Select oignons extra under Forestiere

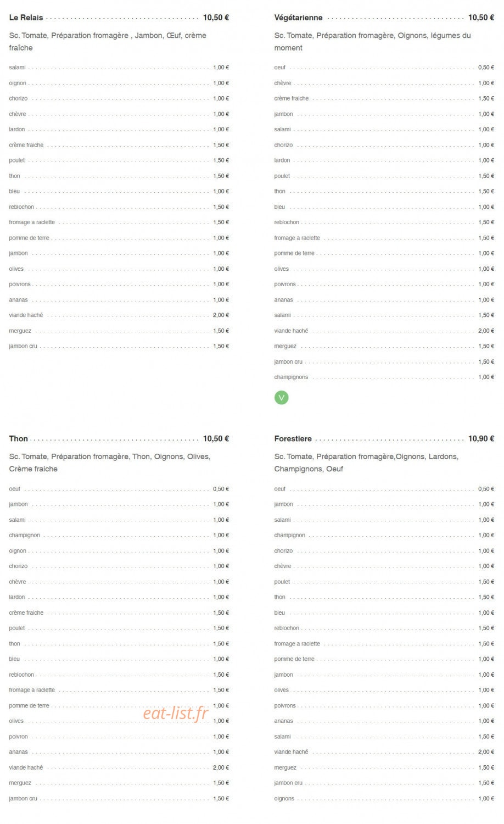point(384,798)
